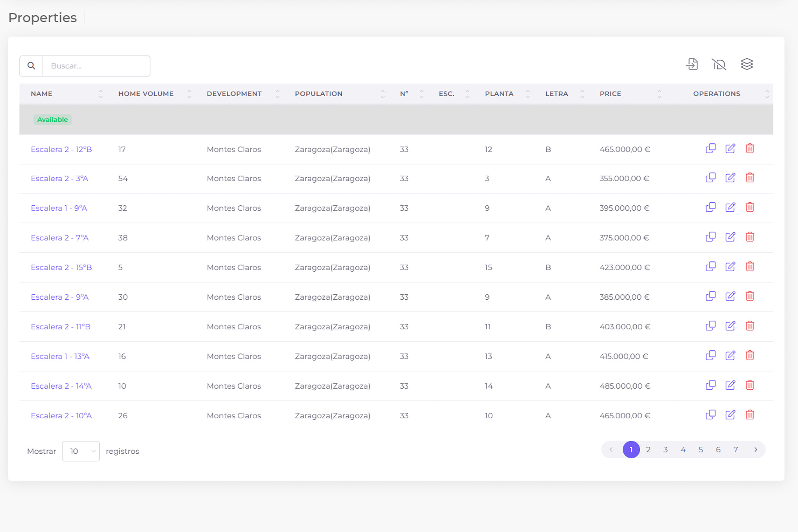Go to pagination page 2

pyautogui.click(x=648, y=450)
